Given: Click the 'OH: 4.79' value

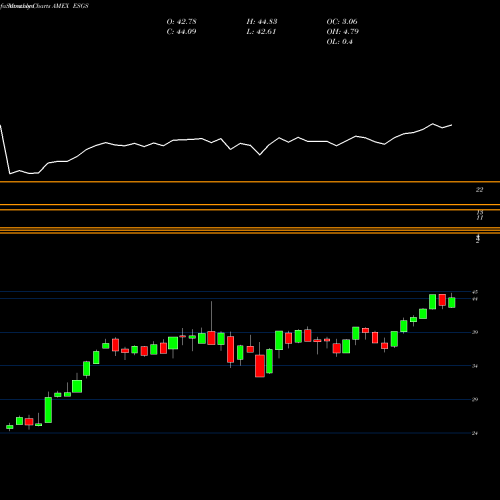Looking at the screenshot, I should coord(343,32).
